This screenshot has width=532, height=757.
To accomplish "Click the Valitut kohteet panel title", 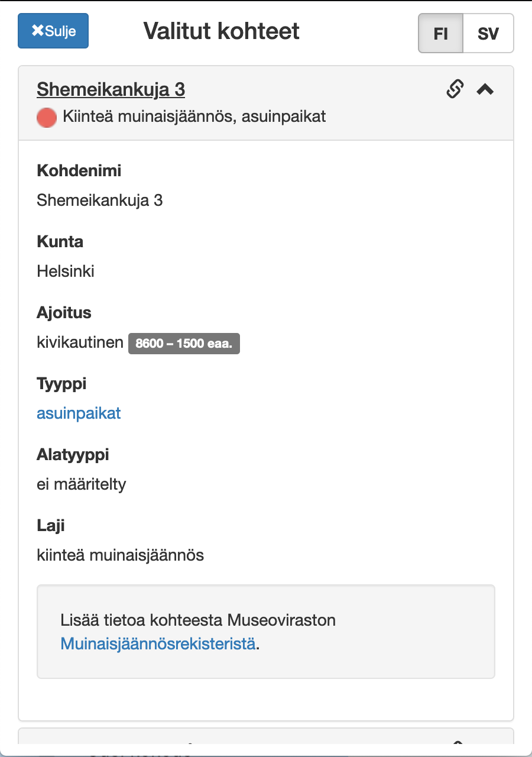I will pyautogui.click(x=222, y=31).
